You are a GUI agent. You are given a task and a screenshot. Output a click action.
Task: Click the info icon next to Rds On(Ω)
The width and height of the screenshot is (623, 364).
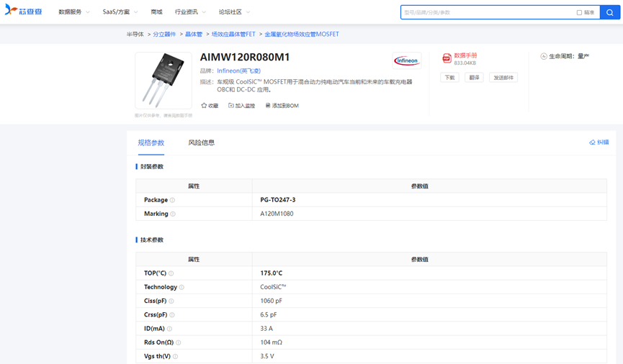click(179, 342)
